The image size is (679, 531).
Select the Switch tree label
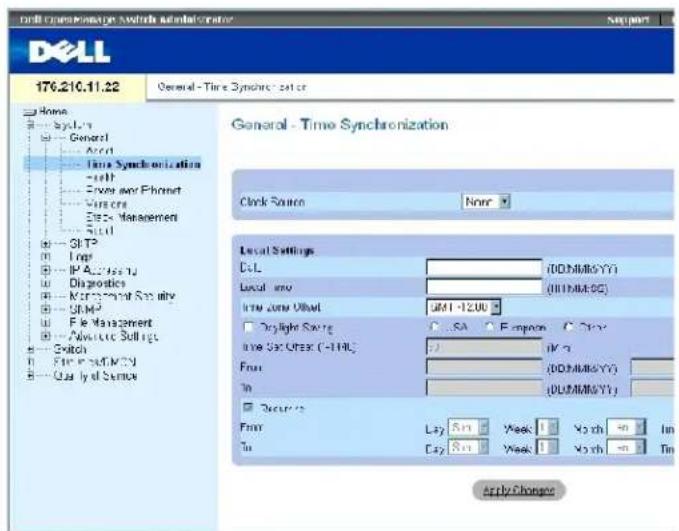pyautogui.click(x=70, y=349)
